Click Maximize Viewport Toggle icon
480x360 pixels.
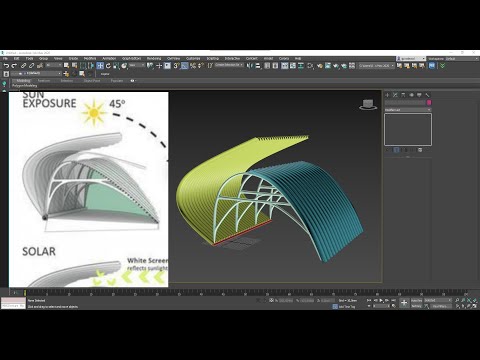click(475, 306)
